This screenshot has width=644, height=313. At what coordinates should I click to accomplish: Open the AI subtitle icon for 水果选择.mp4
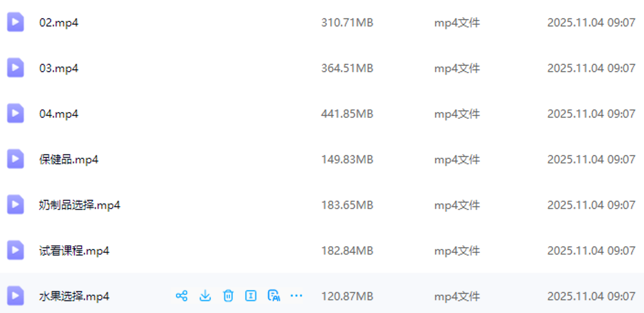coord(274,296)
